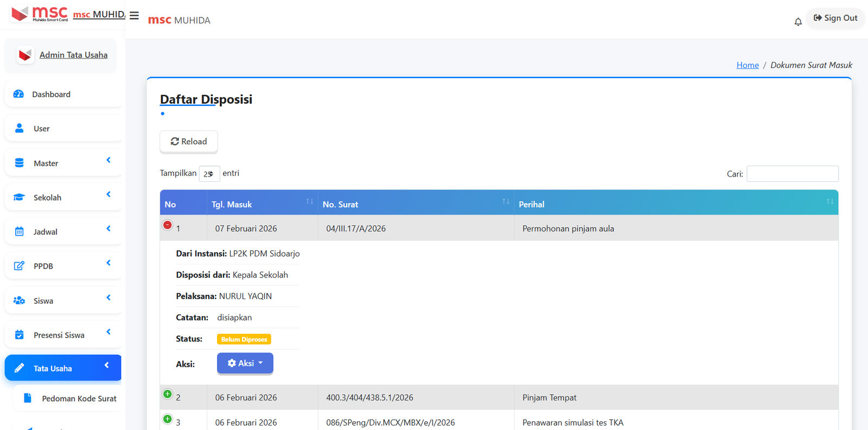Collapse row 1 details with red minus
The width and height of the screenshot is (868, 430).
[x=168, y=225]
